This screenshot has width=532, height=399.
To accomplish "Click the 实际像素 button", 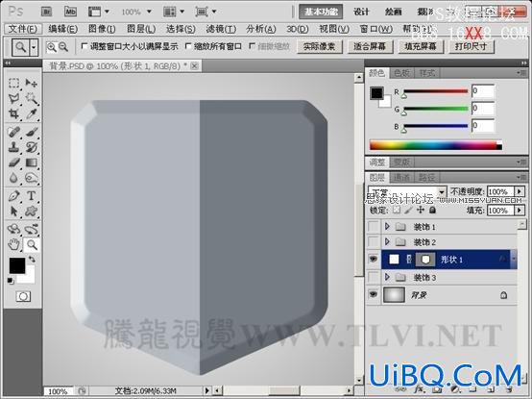I will [x=320, y=46].
